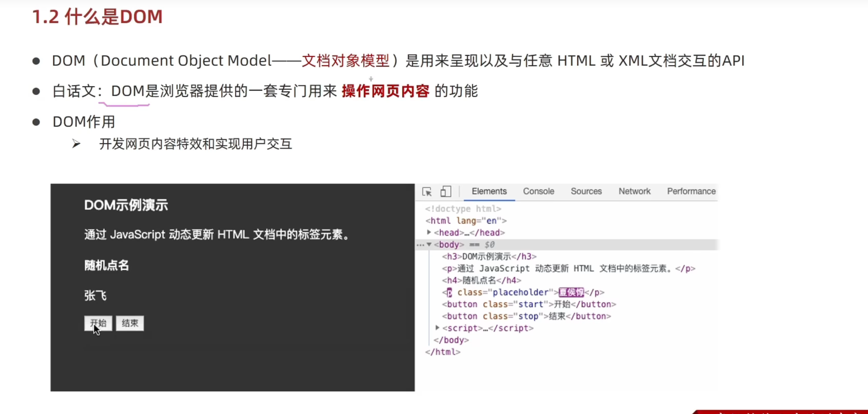The height and width of the screenshot is (414, 868).
Task: Select the p class placeholder node
Action: click(x=523, y=292)
